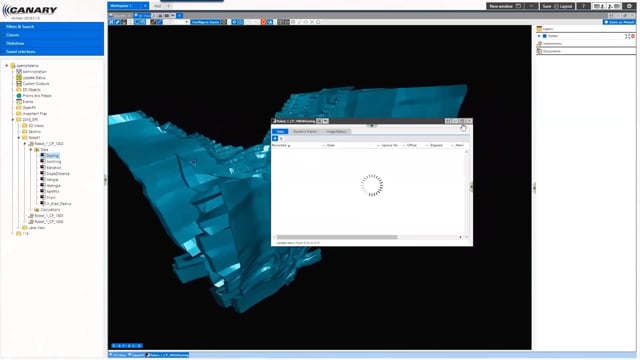Collapse the Data folder in the tree
The image size is (640, 360).
(31, 150)
